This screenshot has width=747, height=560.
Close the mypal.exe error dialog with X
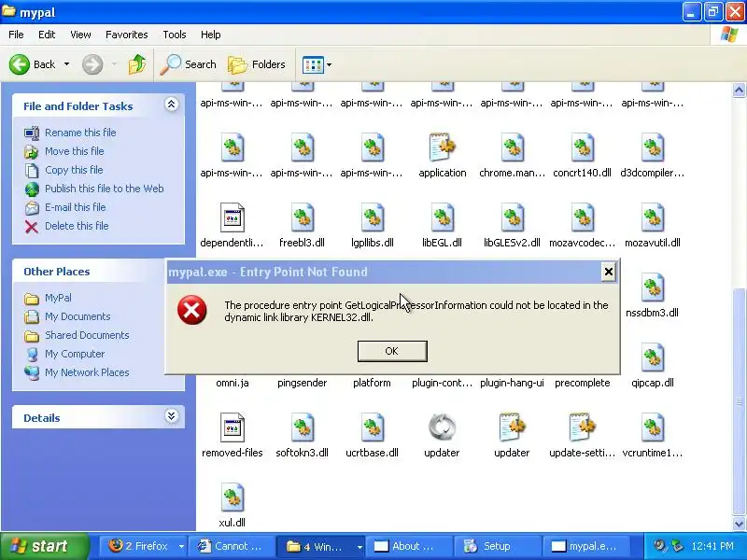(609, 272)
